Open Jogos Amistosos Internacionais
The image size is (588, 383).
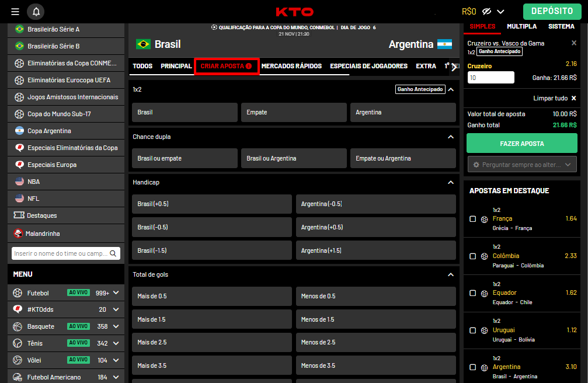coord(66,97)
